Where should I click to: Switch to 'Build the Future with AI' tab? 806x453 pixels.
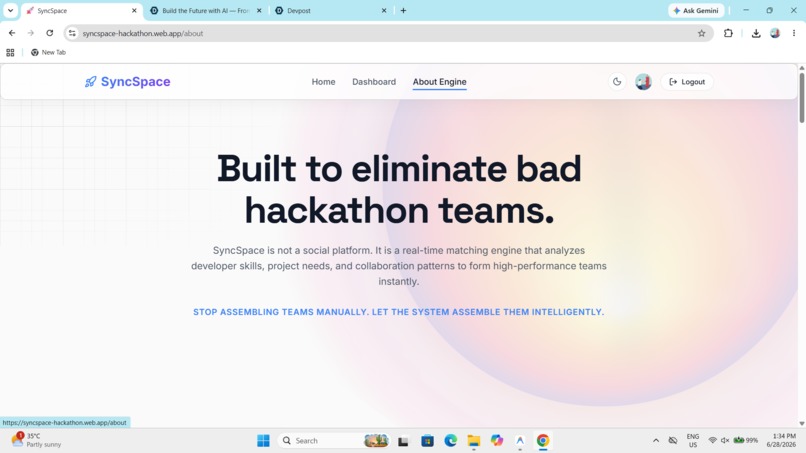point(204,10)
